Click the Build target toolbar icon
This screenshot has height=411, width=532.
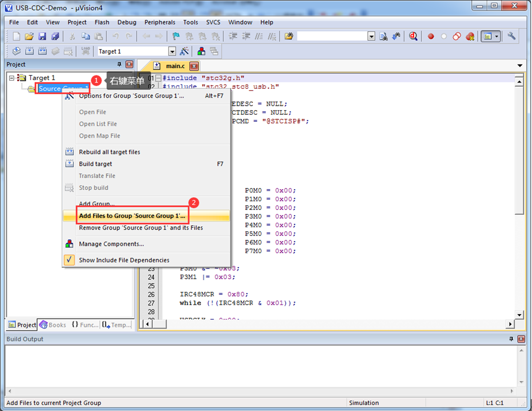pyautogui.click(x=29, y=51)
